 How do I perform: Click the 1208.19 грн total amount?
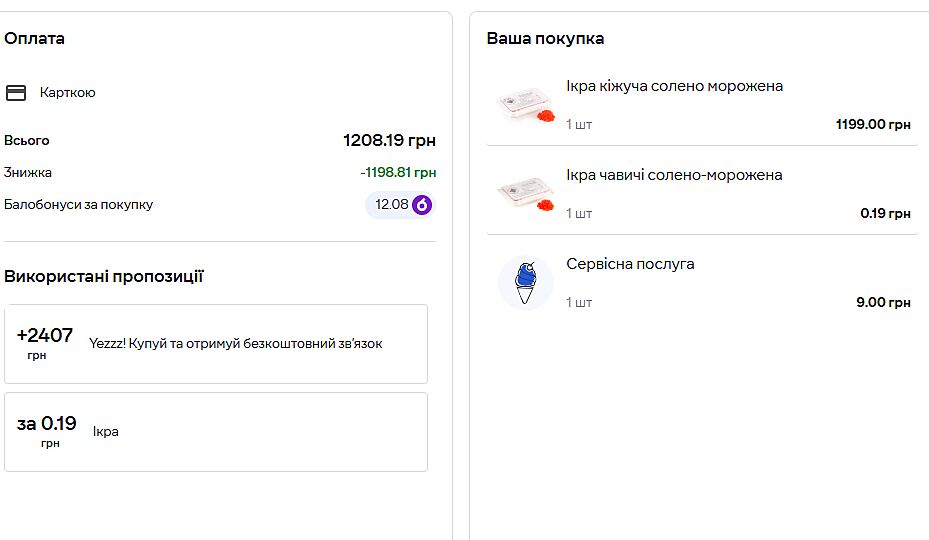[389, 140]
